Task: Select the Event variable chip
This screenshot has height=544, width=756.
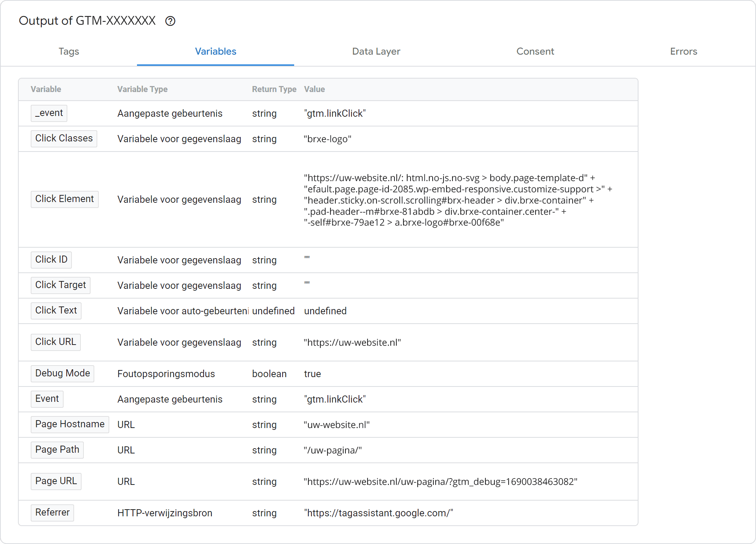Action: coord(47,399)
